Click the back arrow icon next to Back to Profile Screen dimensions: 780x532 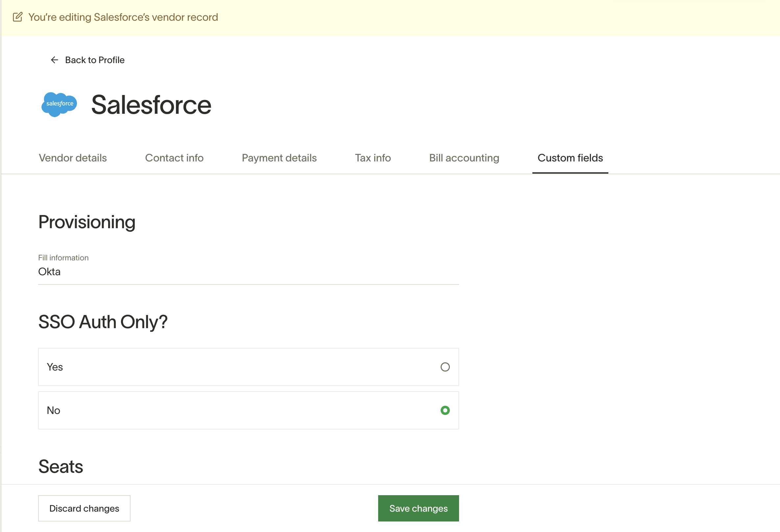coord(54,60)
